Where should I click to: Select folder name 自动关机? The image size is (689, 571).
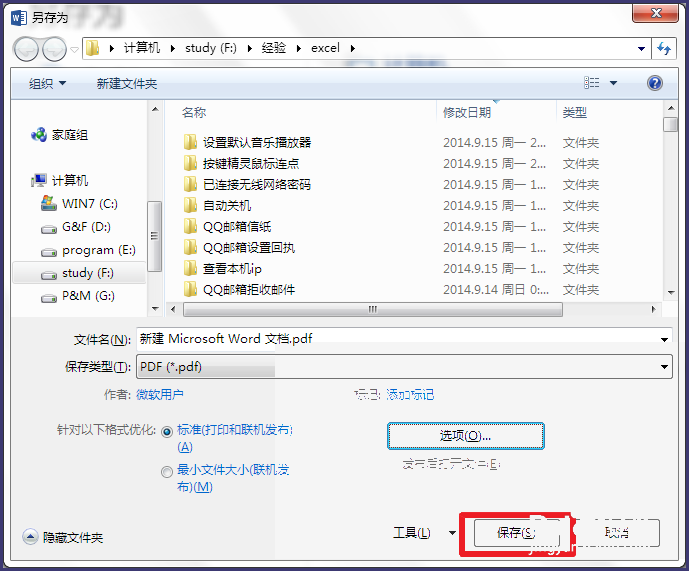[227, 205]
